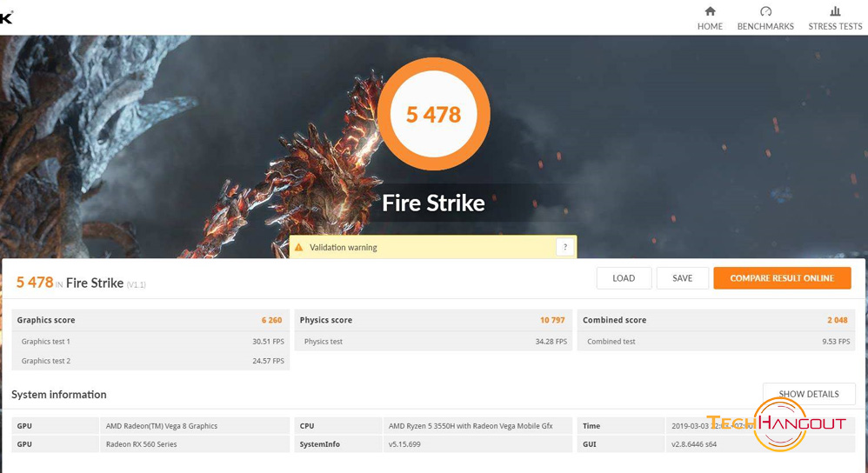Select the Physics score value 10 797
868x473 pixels.
552,320
